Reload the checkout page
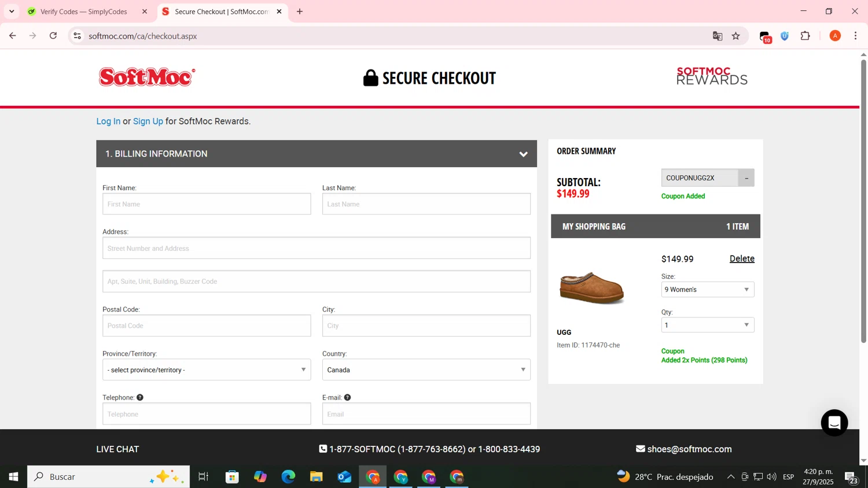The width and height of the screenshot is (868, 488). coord(53,36)
